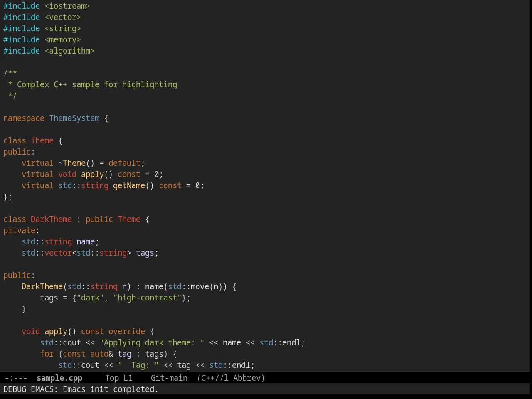The image size is (532, 399).
Task: Click the buffer status dashes in mode line
Action: tap(16, 378)
